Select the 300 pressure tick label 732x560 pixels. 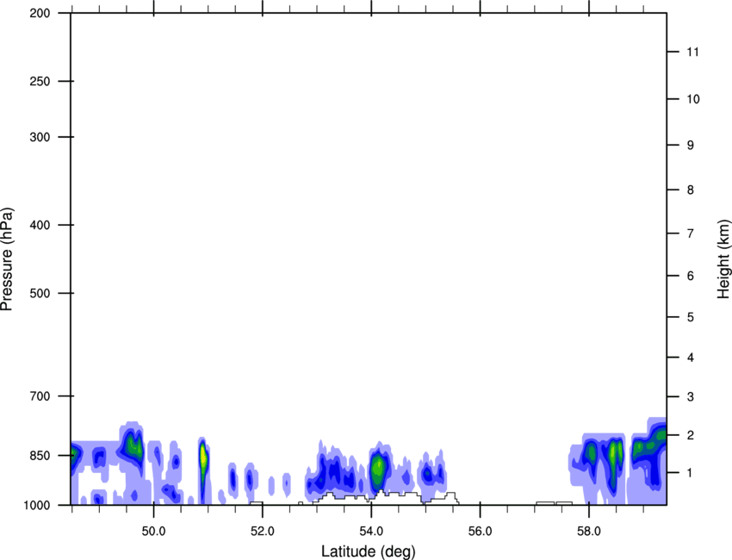pyautogui.click(x=40, y=137)
